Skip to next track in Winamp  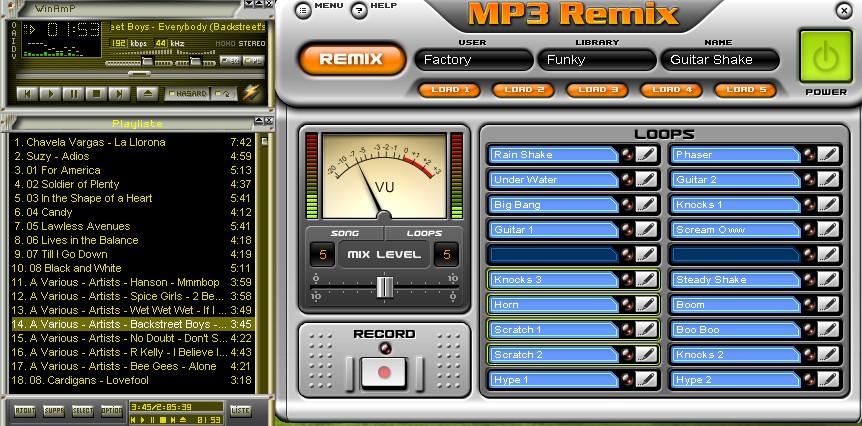(119, 93)
